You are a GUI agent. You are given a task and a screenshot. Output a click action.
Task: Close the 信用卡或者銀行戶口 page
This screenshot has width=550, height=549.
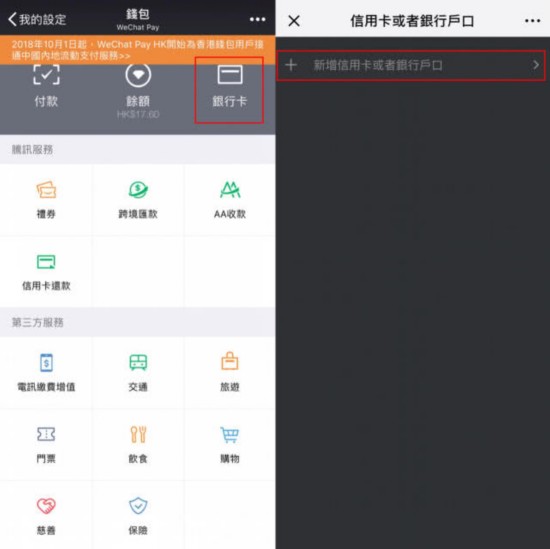(294, 21)
